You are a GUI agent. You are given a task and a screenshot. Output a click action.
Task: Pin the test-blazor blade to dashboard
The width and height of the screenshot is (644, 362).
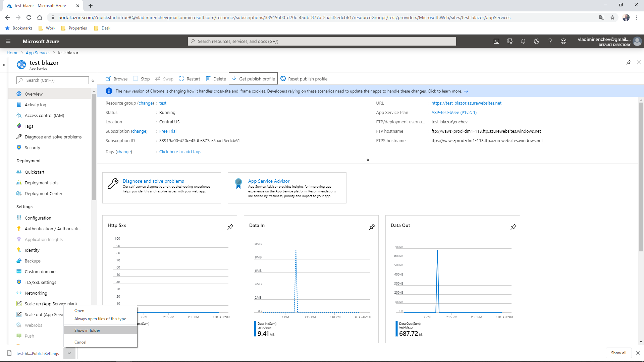pos(629,62)
